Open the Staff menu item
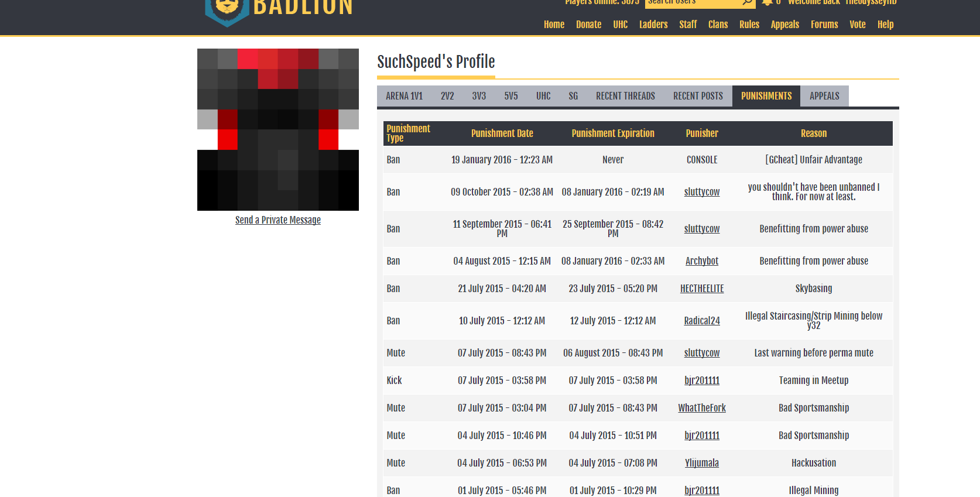Viewport: 980px width, 497px height. pos(688,25)
